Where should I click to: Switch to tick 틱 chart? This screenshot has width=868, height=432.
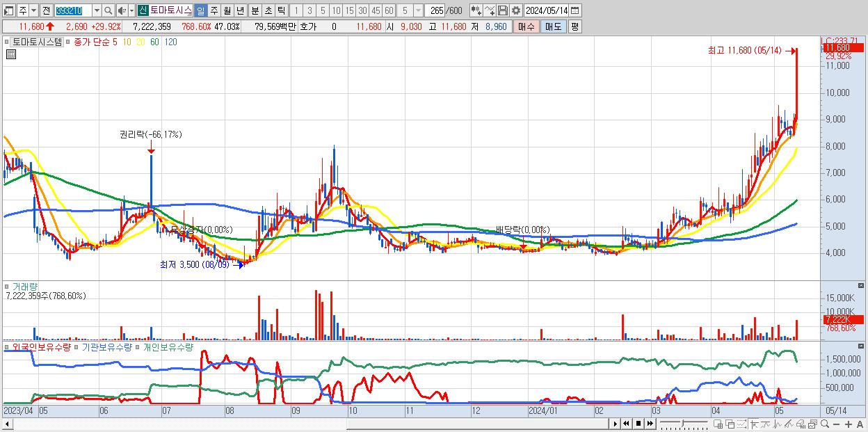(x=281, y=10)
